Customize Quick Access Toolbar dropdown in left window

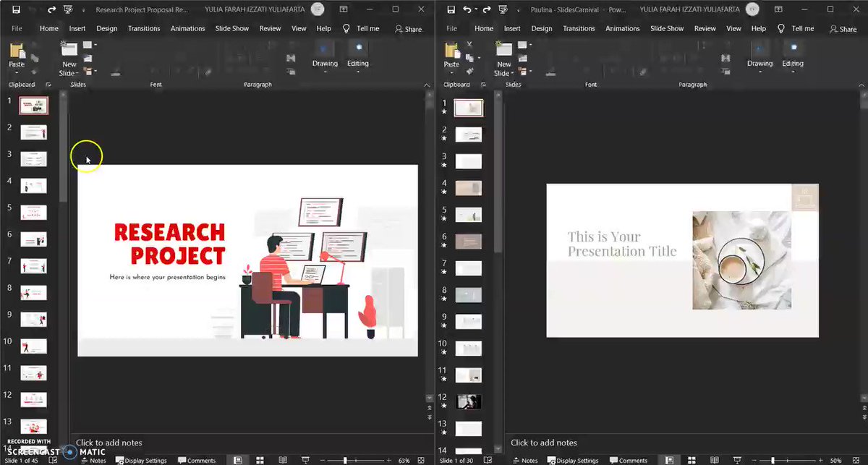coord(83,10)
